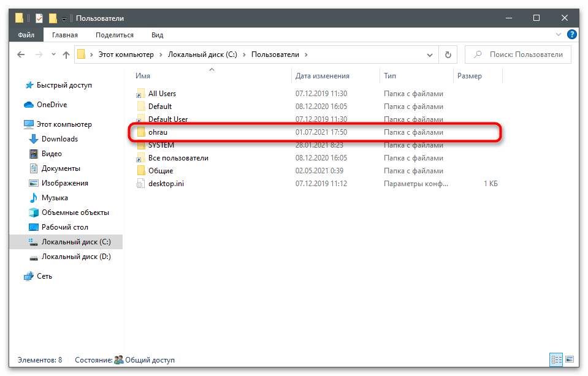The width and height of the screenshot is (588, 376).
Task: Click the Поиск: Пользователи search field
Action: [x=518, y=55]
